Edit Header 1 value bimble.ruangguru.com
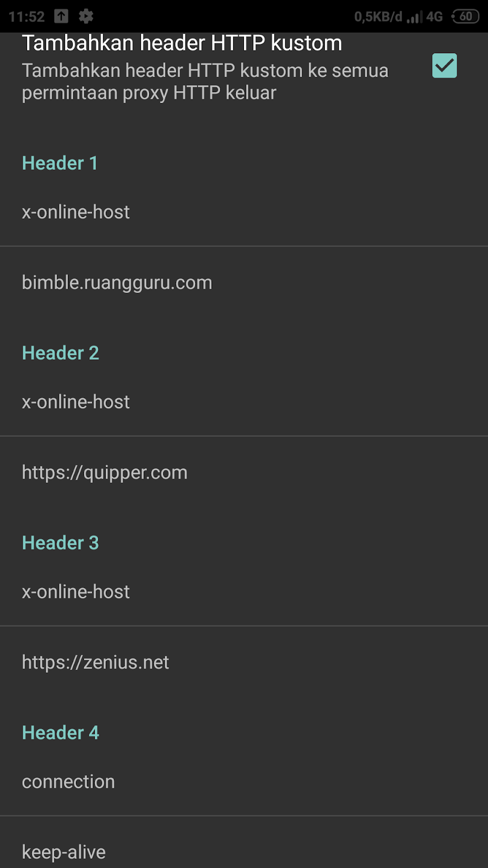Image resolution: width=488 pixels, height=868 pixels. [x=244, y=283]
